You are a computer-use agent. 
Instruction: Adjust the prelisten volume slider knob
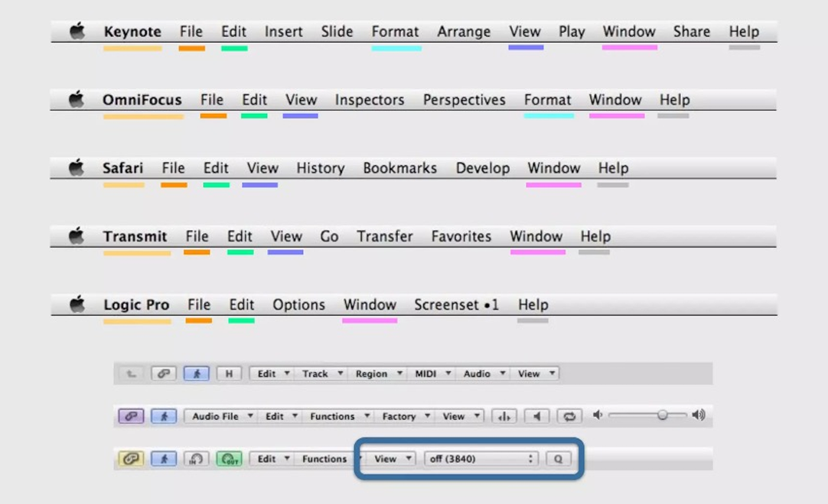click(x=662, y=415)
